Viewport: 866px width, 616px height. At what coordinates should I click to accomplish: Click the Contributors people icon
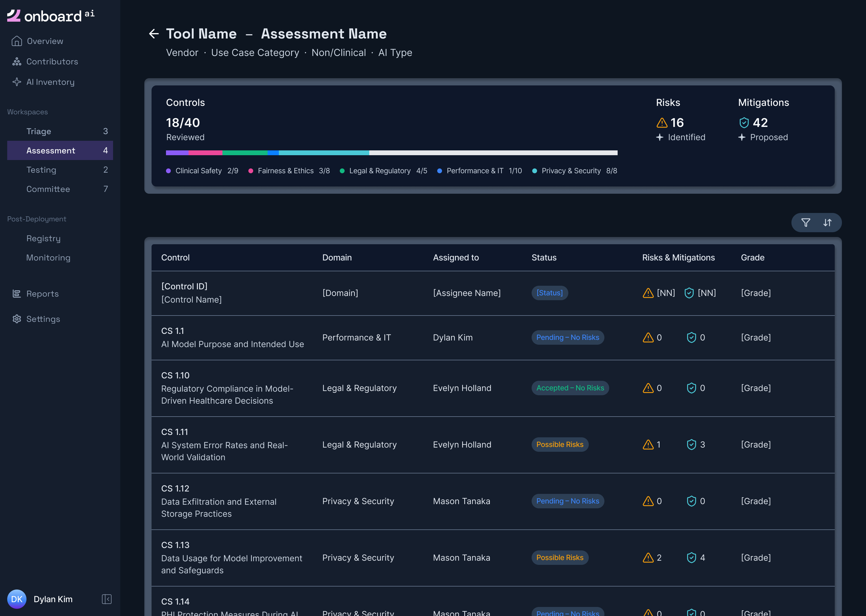tap(17, 61)
